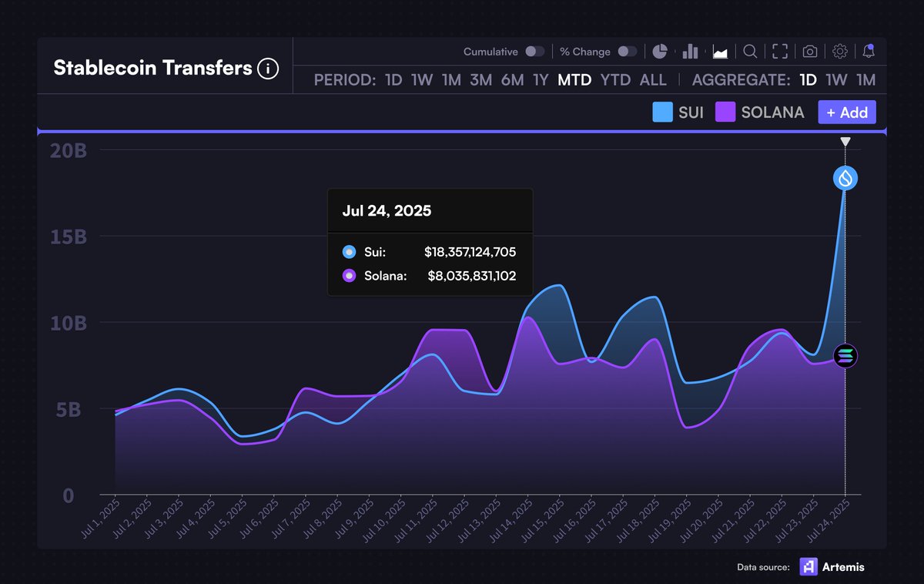Image resolution: width=924 pixels, height=584 pixels.
Task: Click the 10B y-axis label
Action: [x=69, y=323]
